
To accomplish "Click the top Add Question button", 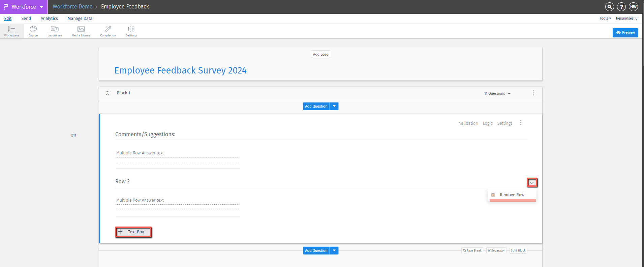I will point(316,106).
